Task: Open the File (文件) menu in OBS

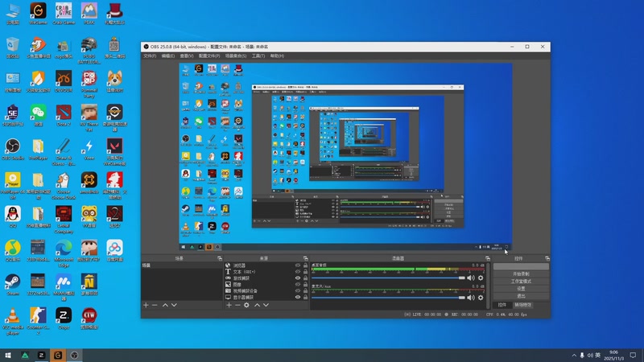Action: pyautogui.click(x=150, y=56)
